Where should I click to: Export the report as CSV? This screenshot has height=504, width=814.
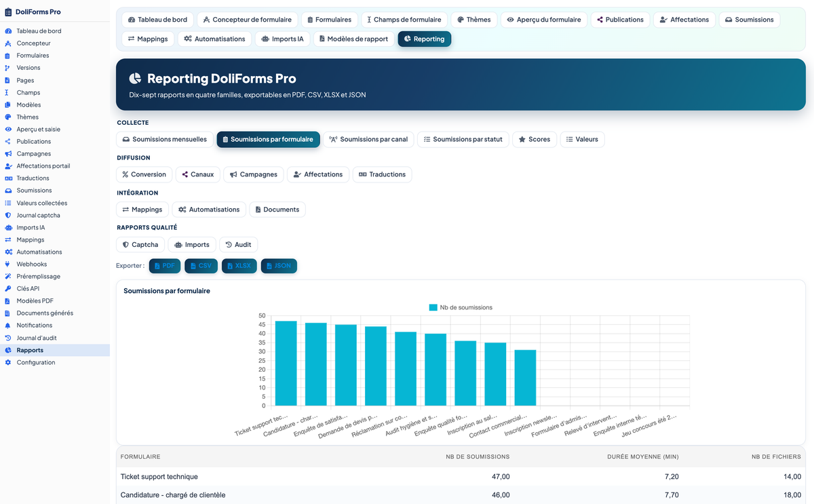(201, 266)
